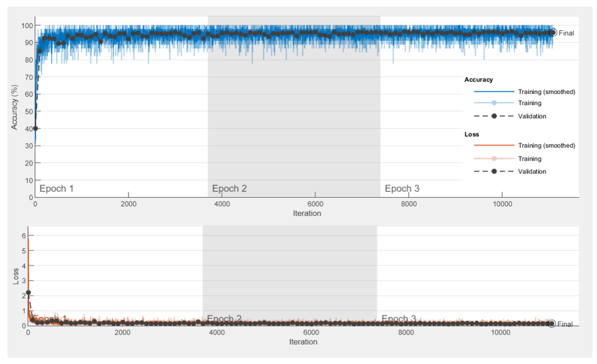The width and height of the screenshot is (597, 364).
Task: Click the Accuracy legend heading
Action: tap(478, 79)
